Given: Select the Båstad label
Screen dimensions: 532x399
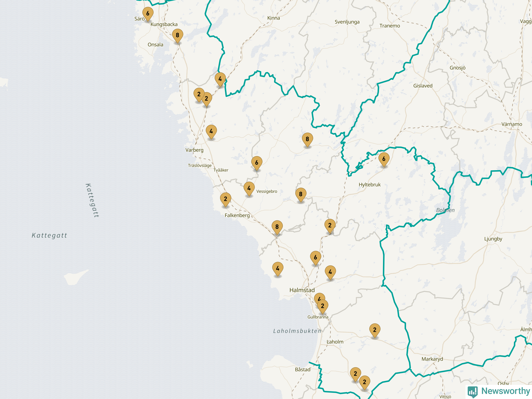Looking at the screenshot, I should [x=303, y=369].
